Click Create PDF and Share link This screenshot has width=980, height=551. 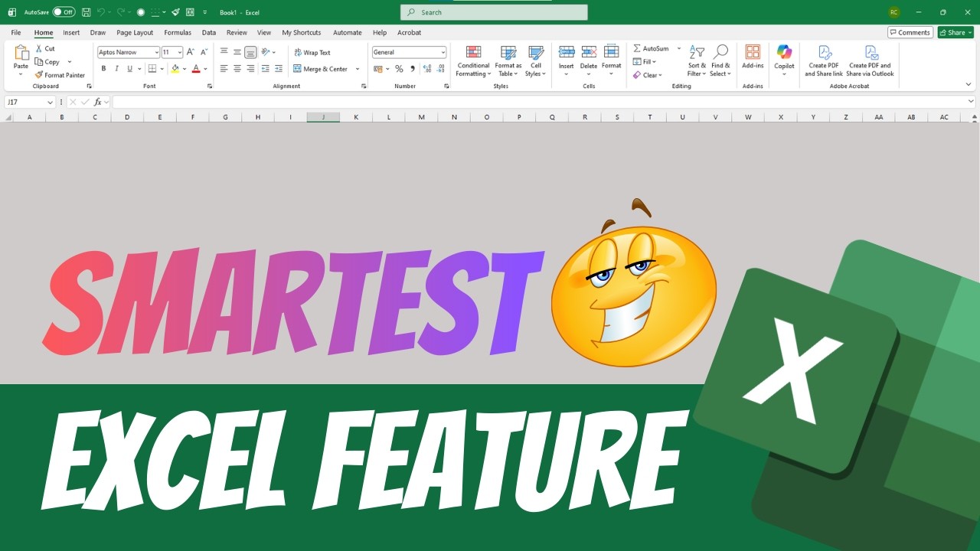point(824,61)
